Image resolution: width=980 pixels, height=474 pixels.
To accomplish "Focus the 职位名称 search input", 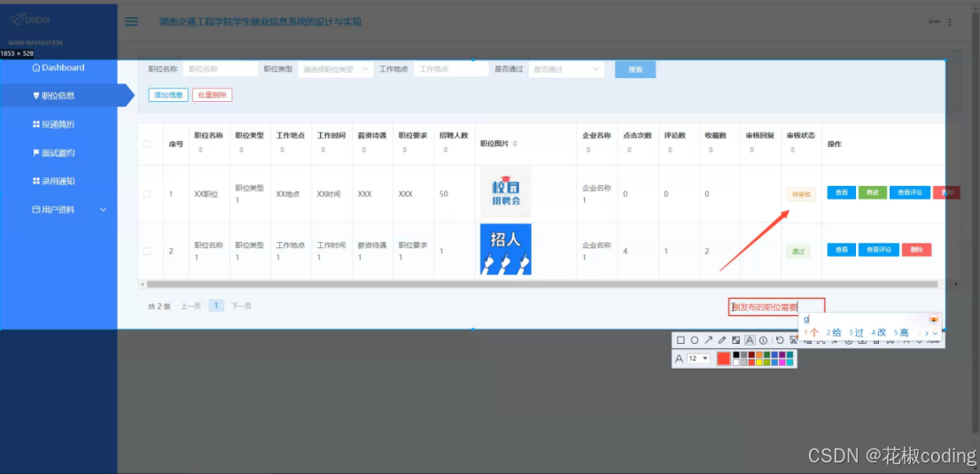I will click(x=220, y=69).
